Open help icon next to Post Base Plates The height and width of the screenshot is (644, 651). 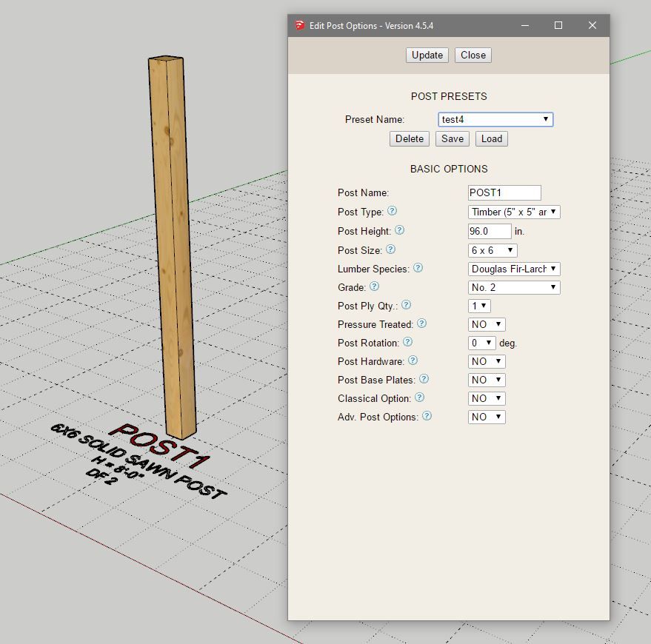point(424,378)
